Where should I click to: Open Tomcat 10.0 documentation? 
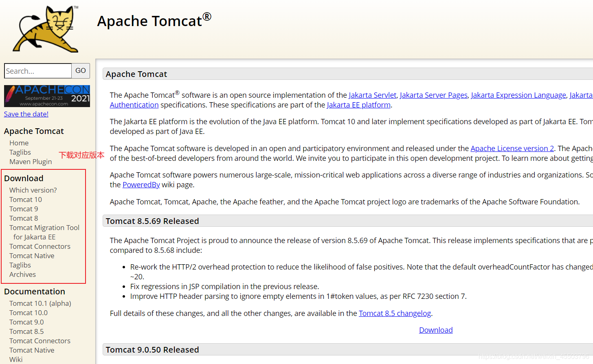coord(29,313)
